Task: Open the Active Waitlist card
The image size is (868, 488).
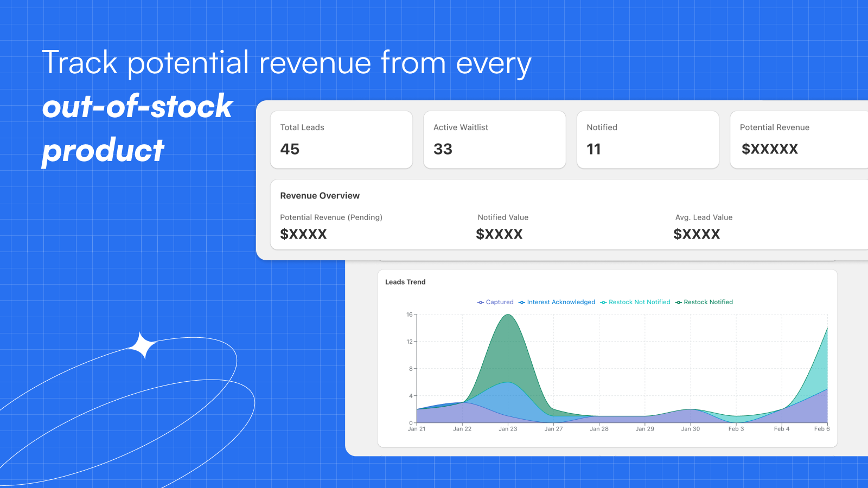Action: click(x=494, y=139)
